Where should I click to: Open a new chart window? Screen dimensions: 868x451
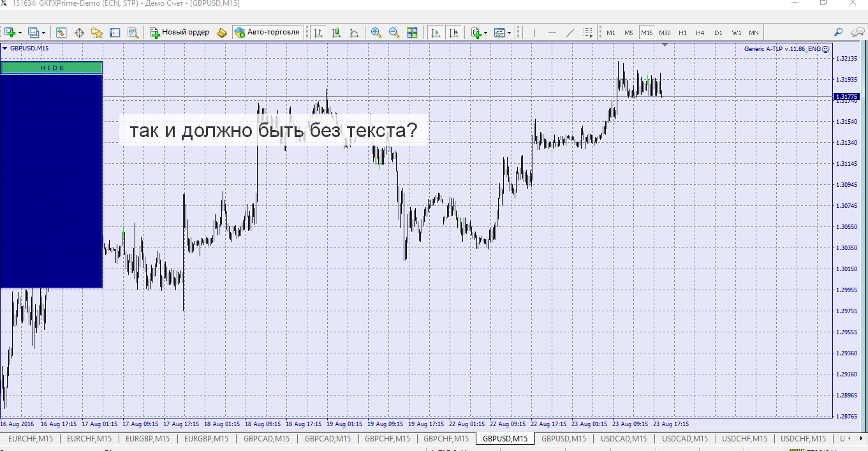coord(10,32)
